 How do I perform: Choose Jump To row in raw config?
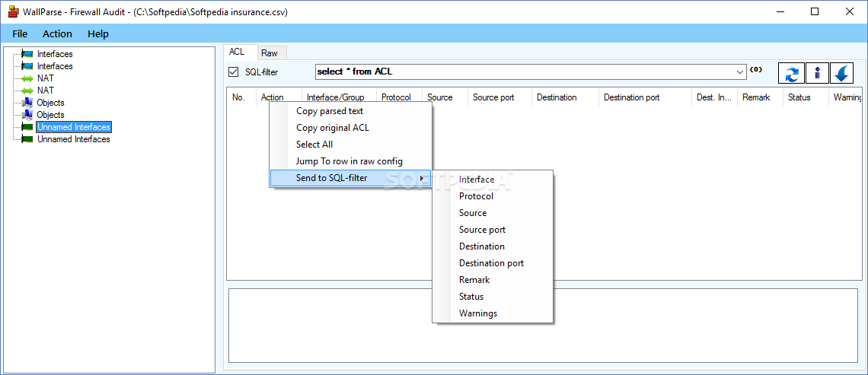pos(350,161)
